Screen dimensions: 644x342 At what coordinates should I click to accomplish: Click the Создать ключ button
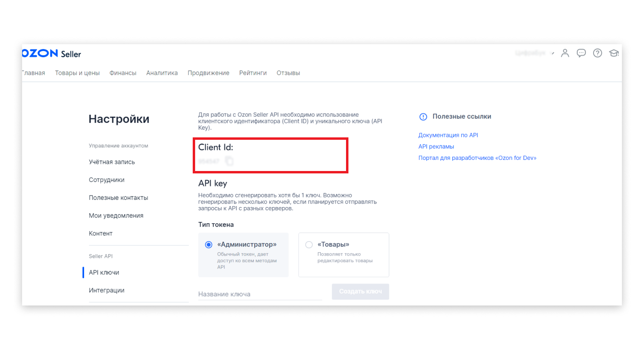tap(360, 292)
